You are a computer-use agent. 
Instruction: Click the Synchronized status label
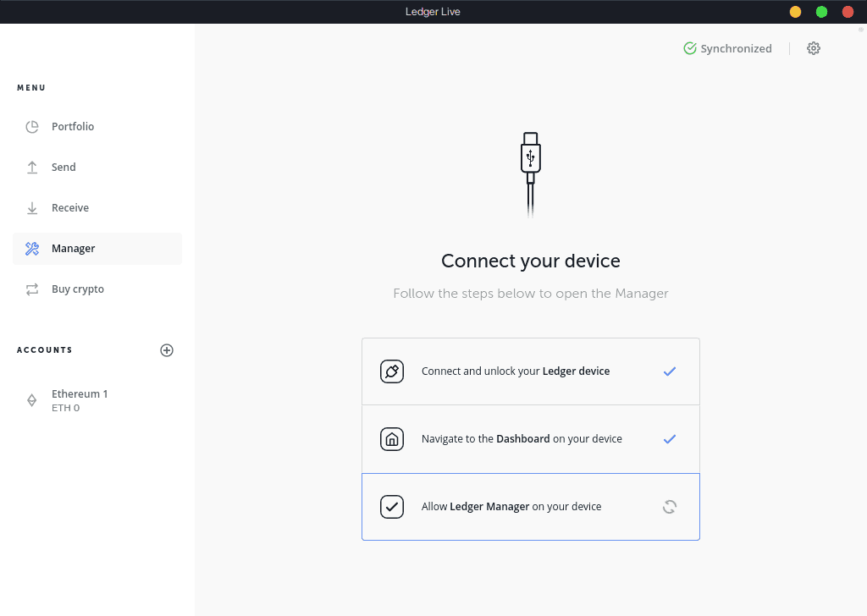[x=736, y=48]
